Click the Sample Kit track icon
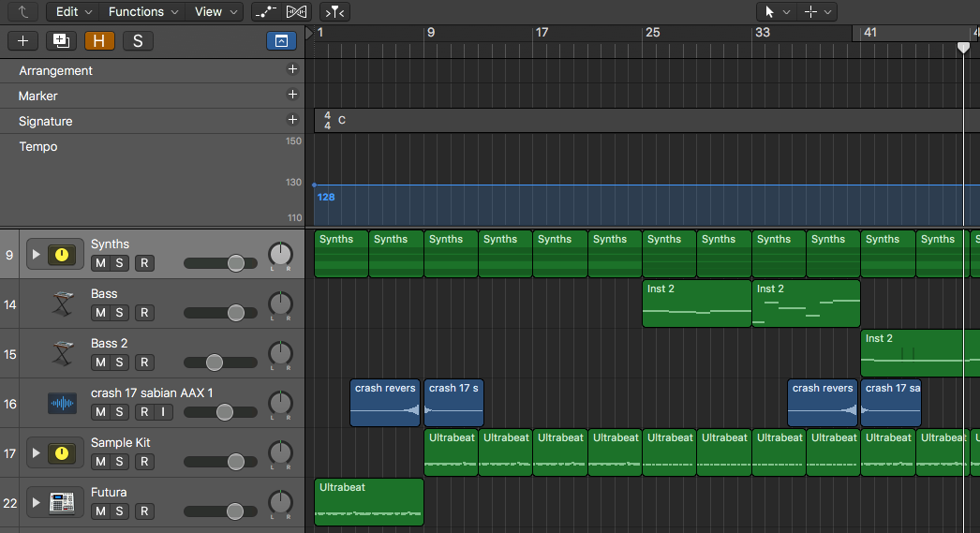The image size is (980, 533). (62, 453)
